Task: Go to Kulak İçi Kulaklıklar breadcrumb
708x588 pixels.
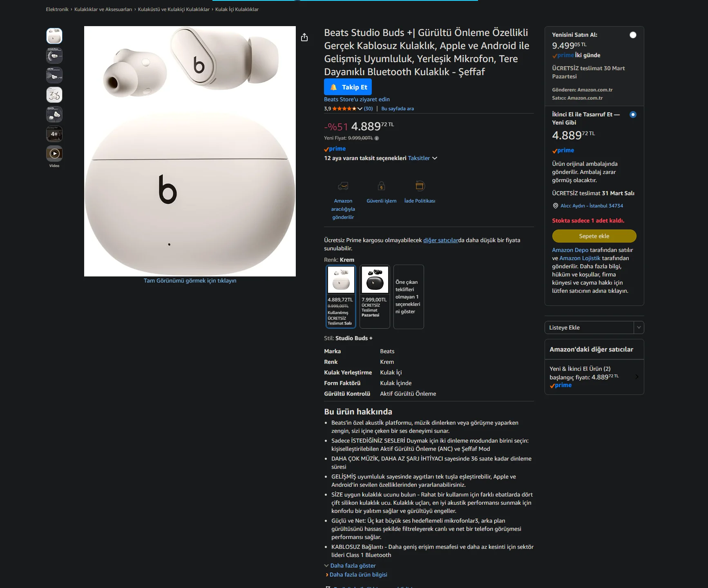Action: pyautogui.click(x=237, y=9)
